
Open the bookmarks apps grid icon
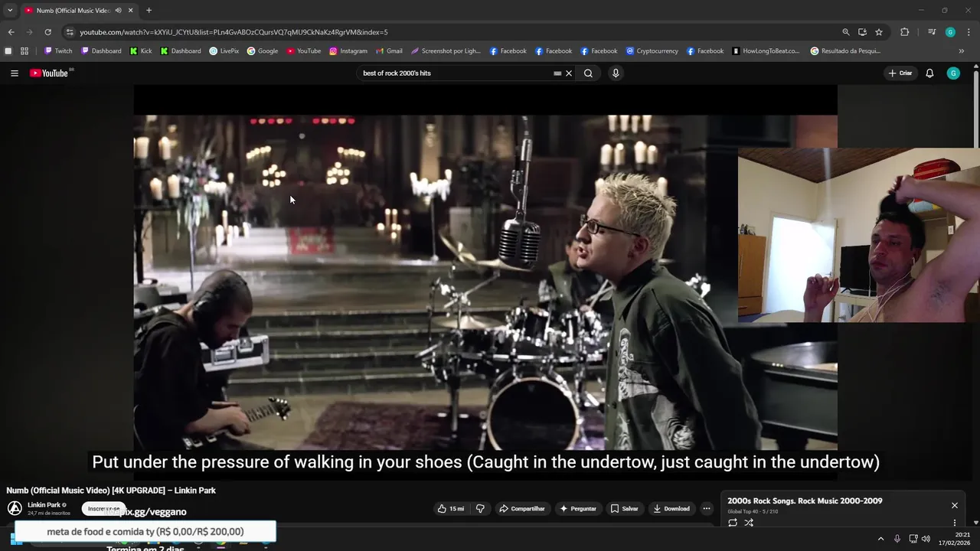click(x=24, y=51)
